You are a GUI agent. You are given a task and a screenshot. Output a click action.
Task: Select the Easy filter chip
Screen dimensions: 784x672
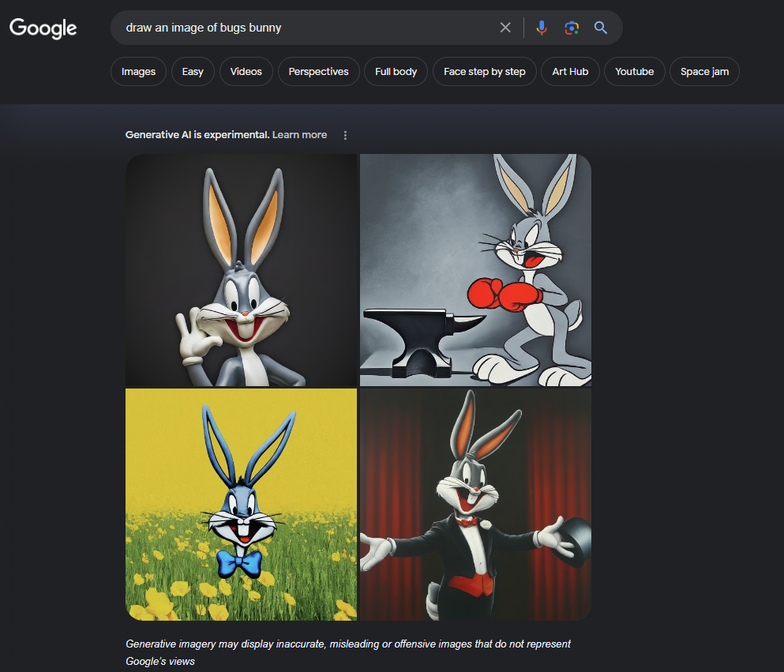tap(193, 72)
